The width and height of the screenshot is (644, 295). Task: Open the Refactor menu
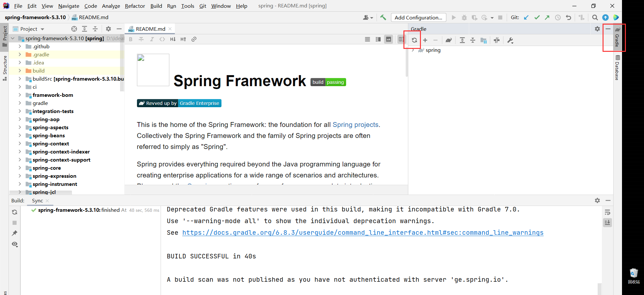pos(135,6)
